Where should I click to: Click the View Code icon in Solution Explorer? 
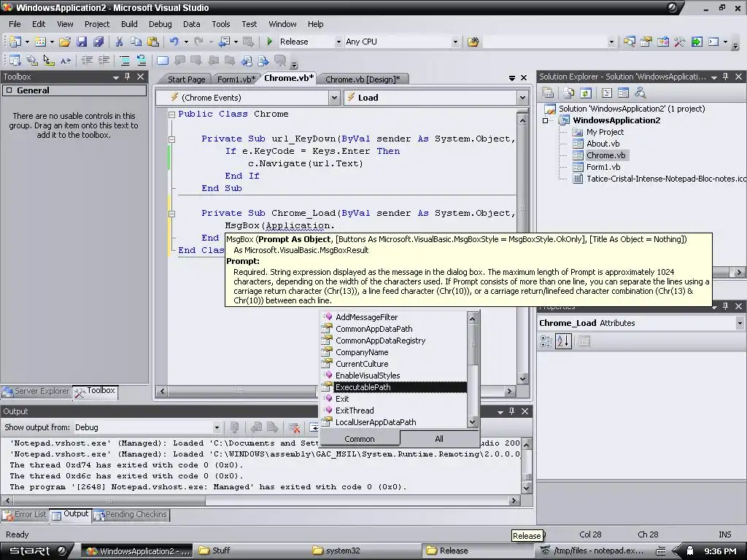(x=606, y=93)
